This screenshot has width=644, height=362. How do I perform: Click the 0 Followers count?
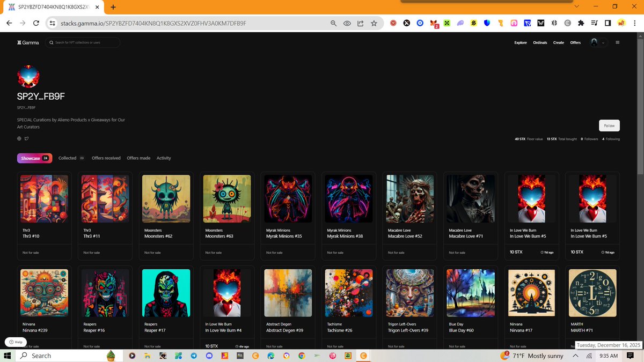click(x=589, y=139)
